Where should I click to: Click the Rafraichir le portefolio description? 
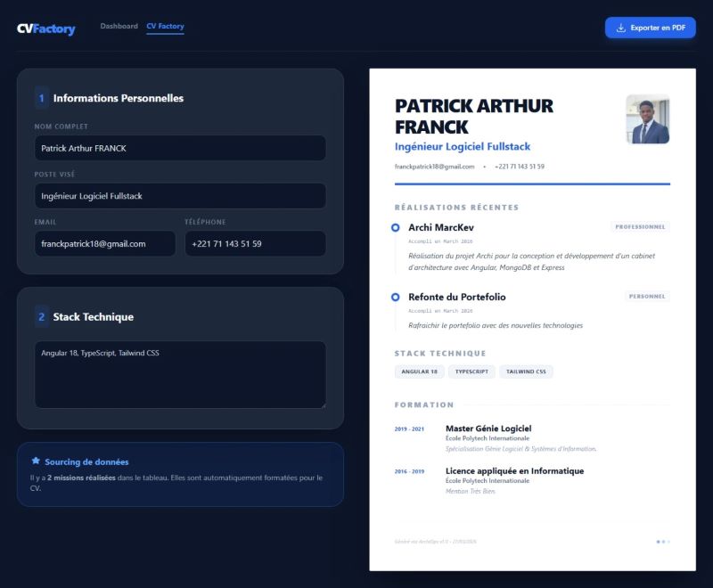[496, 325]
